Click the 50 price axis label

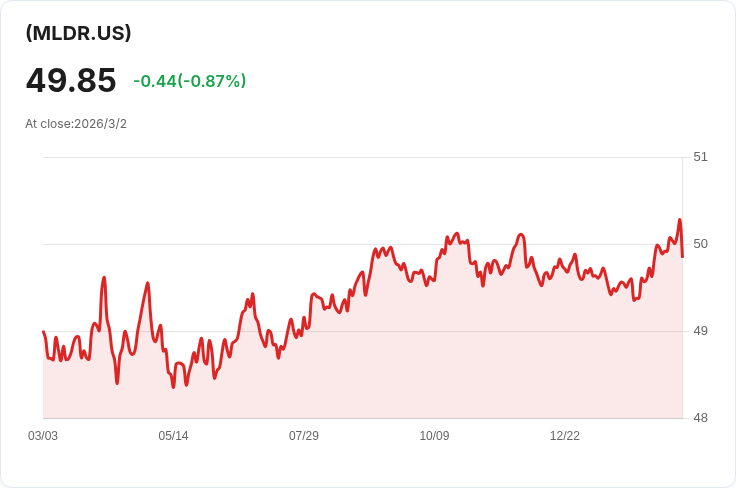[700, 244]
